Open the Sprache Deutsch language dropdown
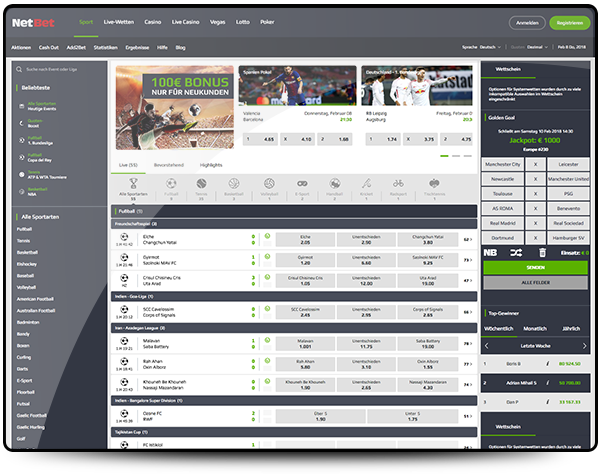600x474 pixels. (481, 47)
